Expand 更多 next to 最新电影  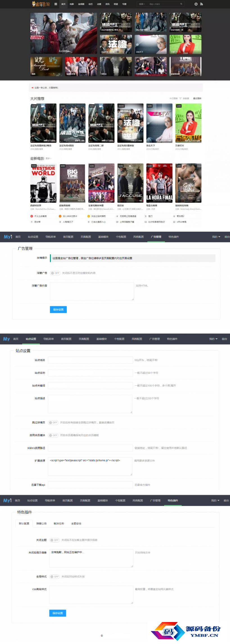point(48,158)
